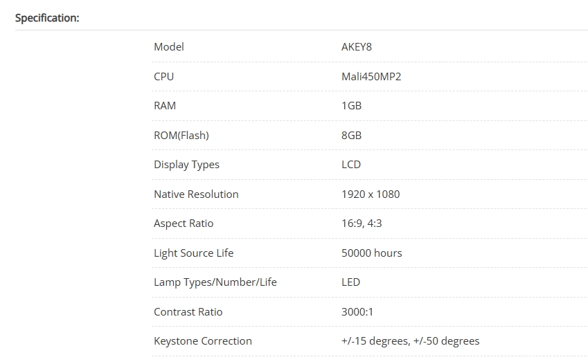The height and width of the screenshot is (364, 588).
Task: Select the CPU row label
Action: [164, 77]
